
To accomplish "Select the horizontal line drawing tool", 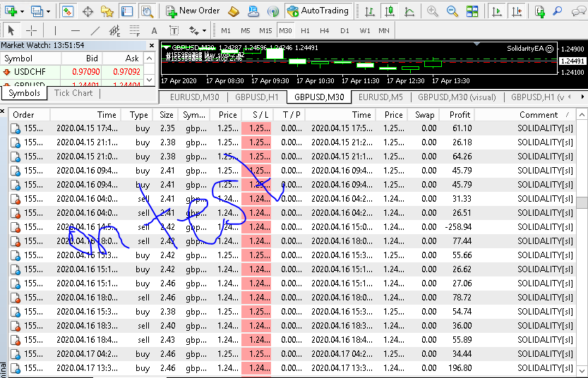I will 76,31.
